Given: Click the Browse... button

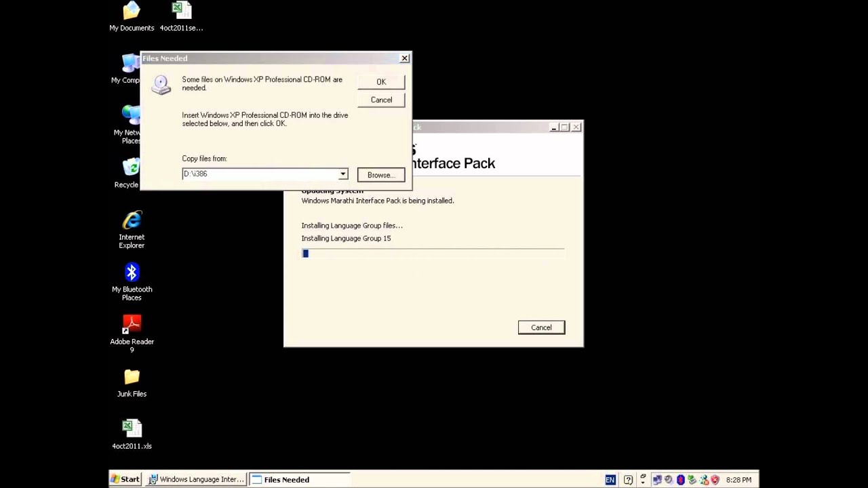Looking at the screenshot, I should coord(381,175).
